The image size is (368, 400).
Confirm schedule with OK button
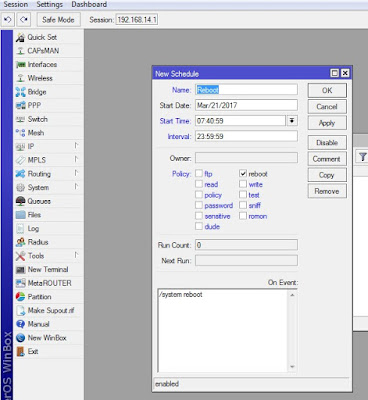pos(327,90)
